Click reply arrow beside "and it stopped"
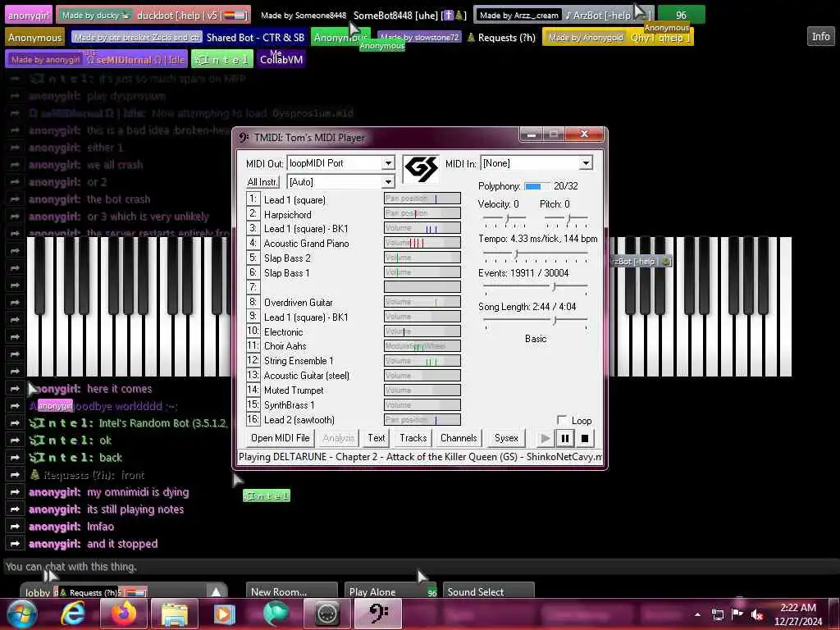Viewport: 840px width, 630px height. (15, 544)
